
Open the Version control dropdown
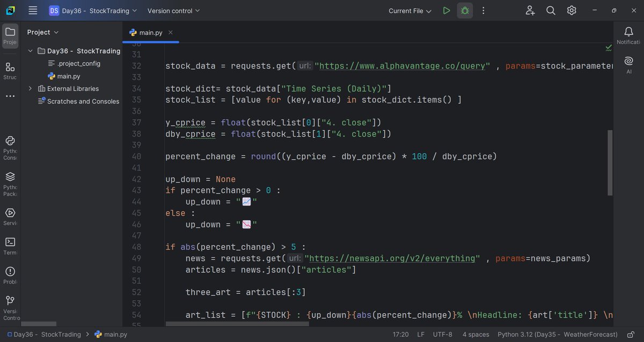tap(173, 10)
